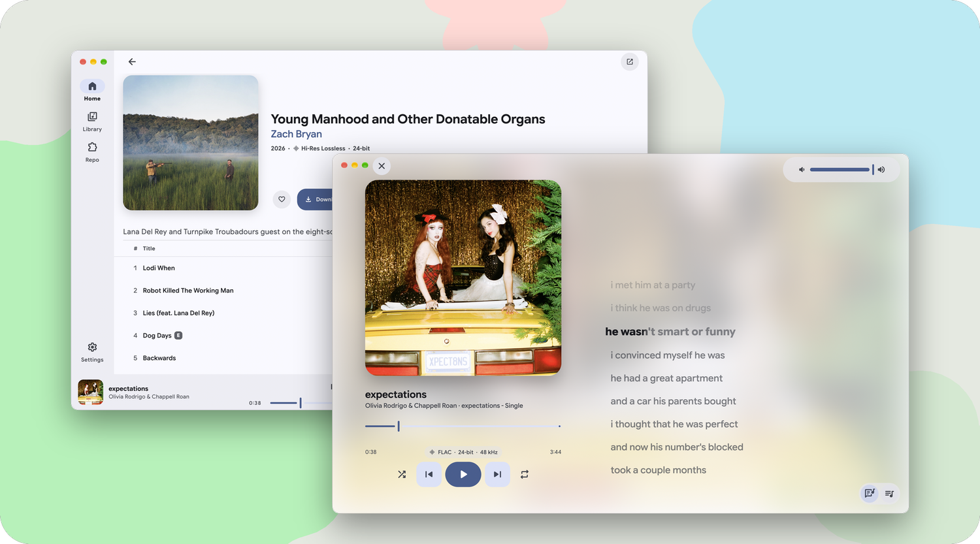Click the large expectations album artwork
Image resolution: width=980 pixels, height=544 pixels.
[x=463, y=278]
